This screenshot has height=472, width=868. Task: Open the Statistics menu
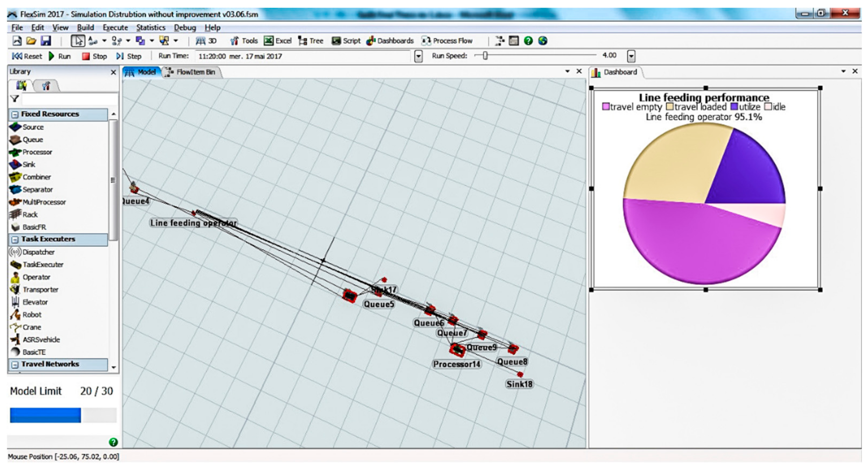coord(151,28)
